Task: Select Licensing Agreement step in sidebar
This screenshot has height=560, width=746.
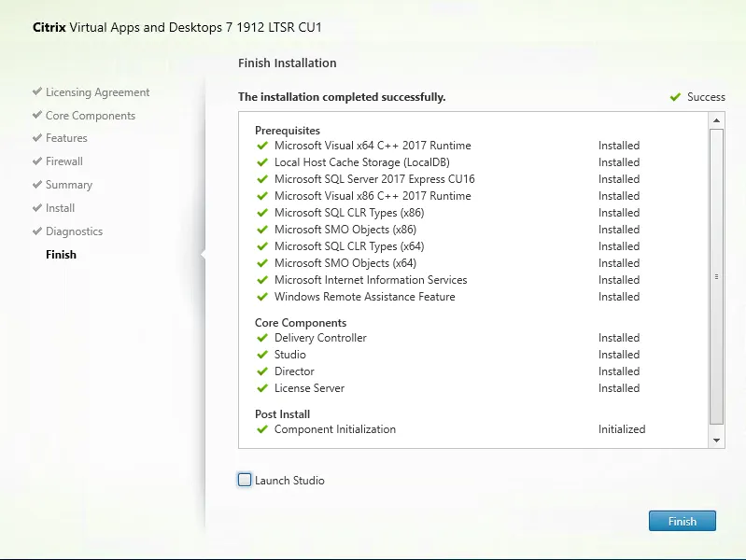Action: [97, 92]
